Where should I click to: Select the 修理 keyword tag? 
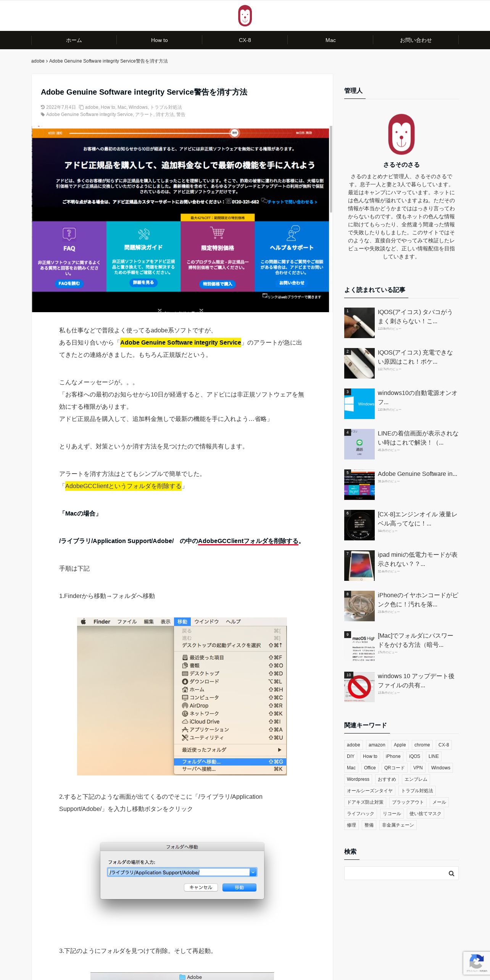point(351,825)
